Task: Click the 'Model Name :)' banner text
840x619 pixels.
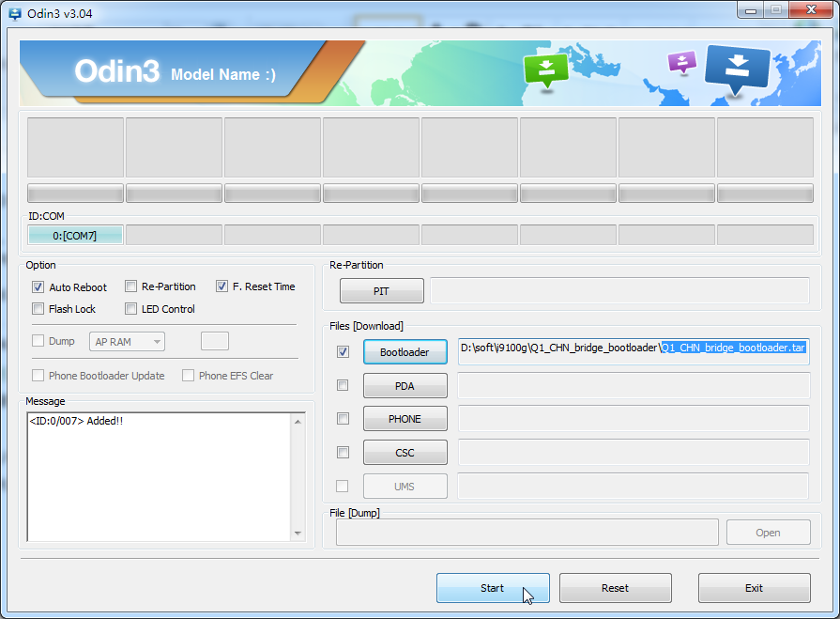Action: (223, 74)
